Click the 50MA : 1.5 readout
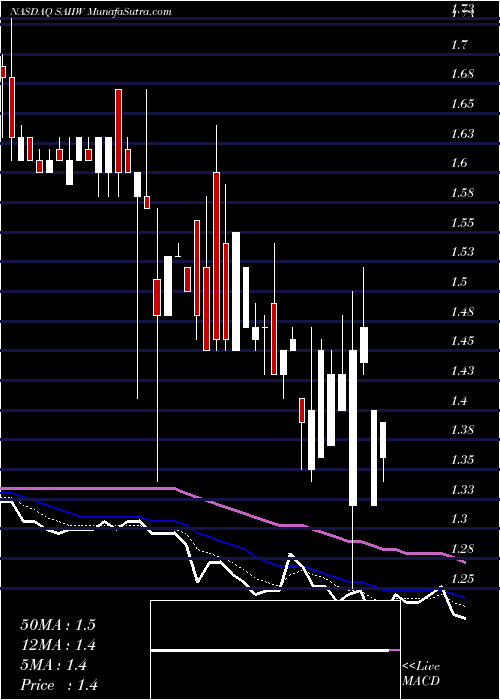Image resolution: width=500 pixels, height=700 pixels. point(58,625)
